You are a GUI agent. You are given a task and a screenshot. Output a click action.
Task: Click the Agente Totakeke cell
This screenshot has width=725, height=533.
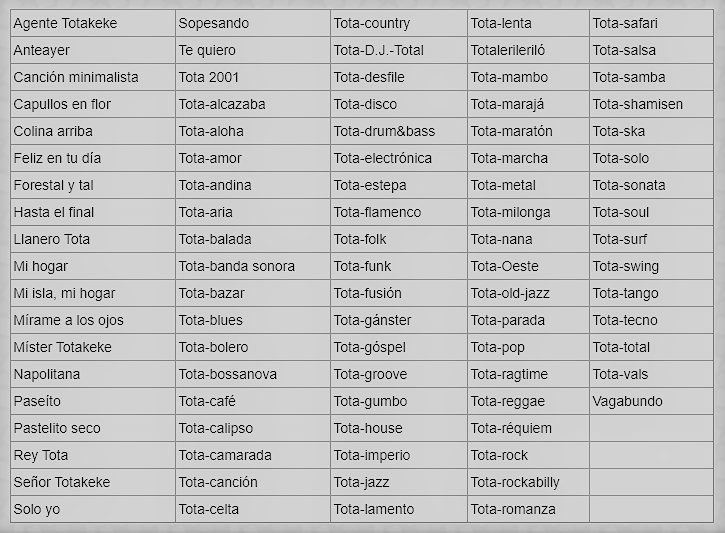click(65, 23)
